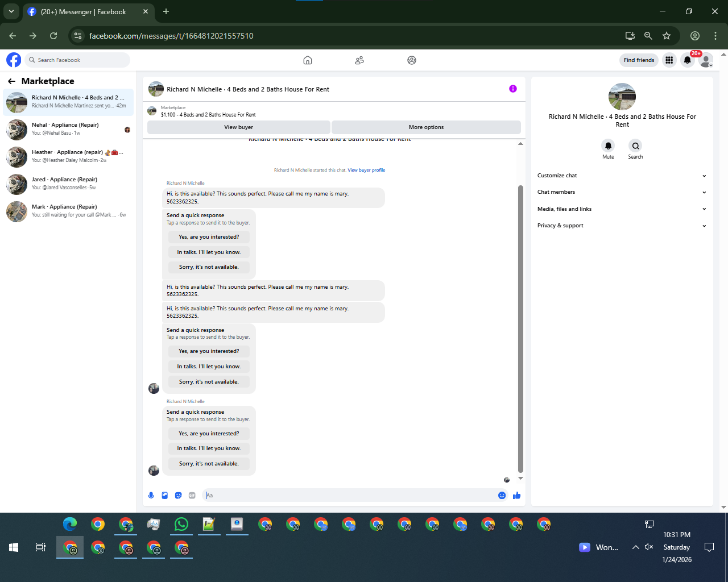Click the Facebook logo icon
The height and width of the screenshot is (582, 728).
click(x=14, y=60)
